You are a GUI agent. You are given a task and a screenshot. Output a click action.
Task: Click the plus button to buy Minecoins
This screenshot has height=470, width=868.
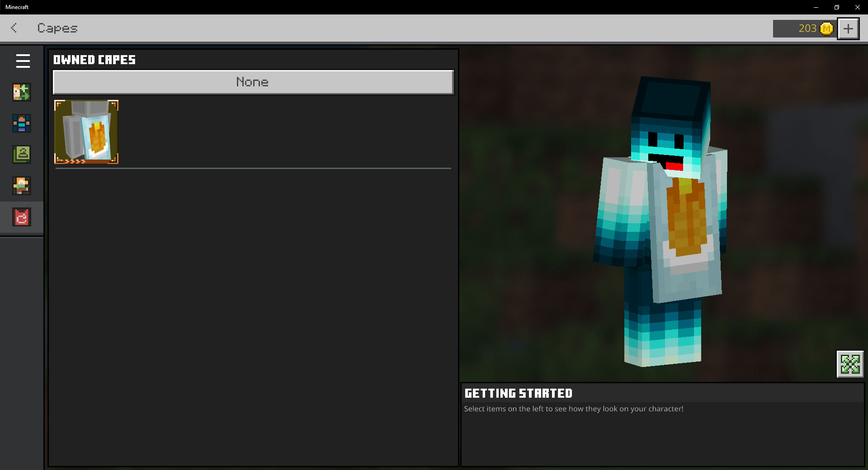click(848, 28)
